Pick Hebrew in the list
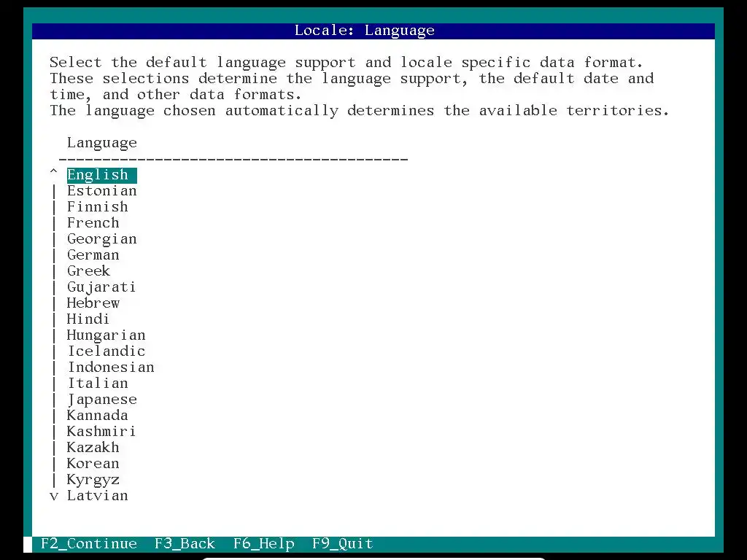The image size is (747, 560). tap(93, 303)
